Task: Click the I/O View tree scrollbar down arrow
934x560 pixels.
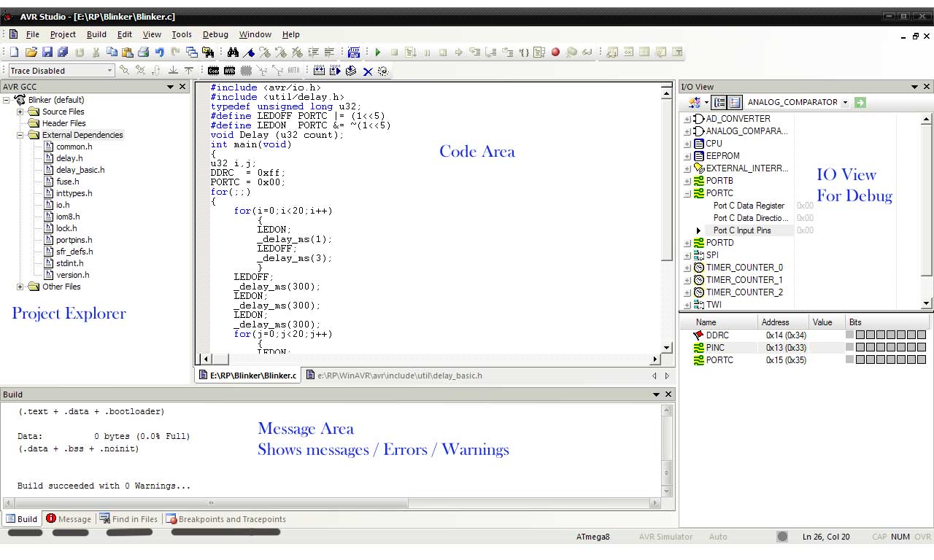Action: point(927,303)
